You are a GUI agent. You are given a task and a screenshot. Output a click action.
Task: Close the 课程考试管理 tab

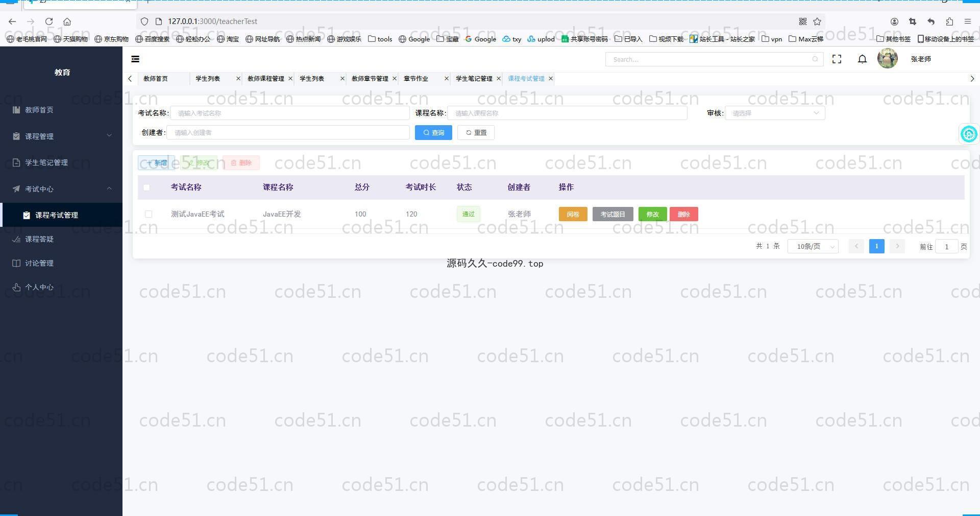pos(551,79)
